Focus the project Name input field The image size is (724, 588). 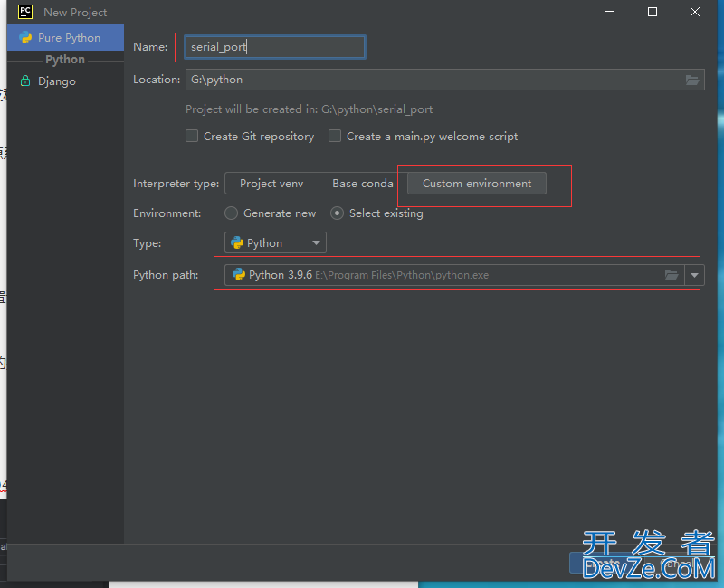[x=275, y=47]
